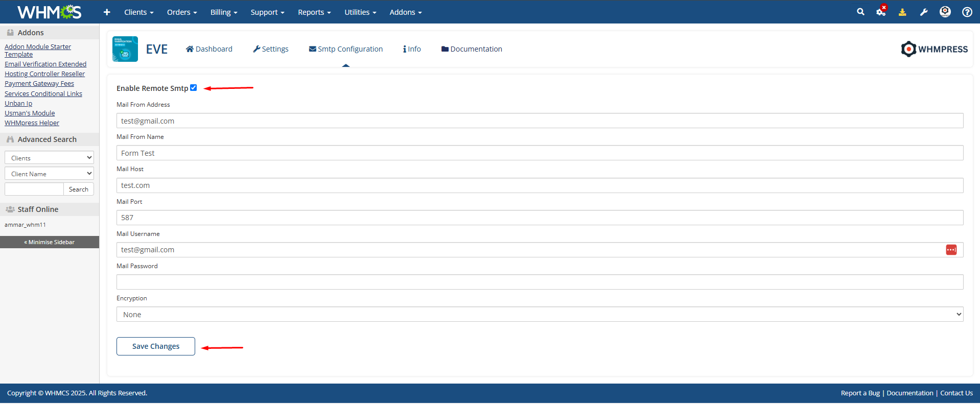Open WHMpress Helper link
Viewport: 980px width, 404px height.
coord(32,123)
